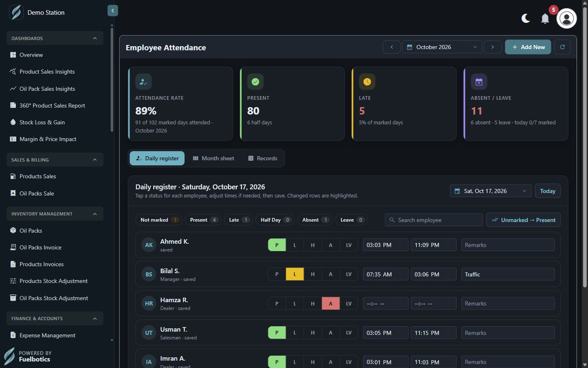Focus the Search employee field
The height and width of the screenshot is (368, 588).
pyautogui.click(x=434, y=220)
